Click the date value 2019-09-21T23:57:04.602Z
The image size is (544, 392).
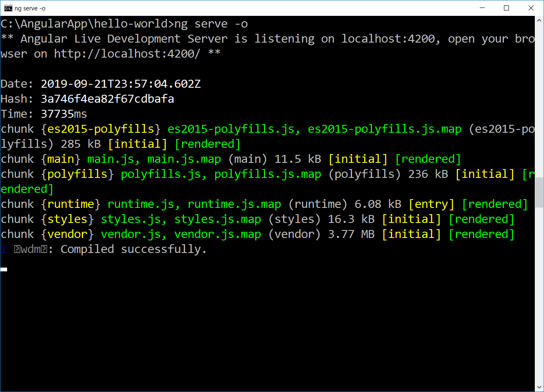[x=121, y=84]
